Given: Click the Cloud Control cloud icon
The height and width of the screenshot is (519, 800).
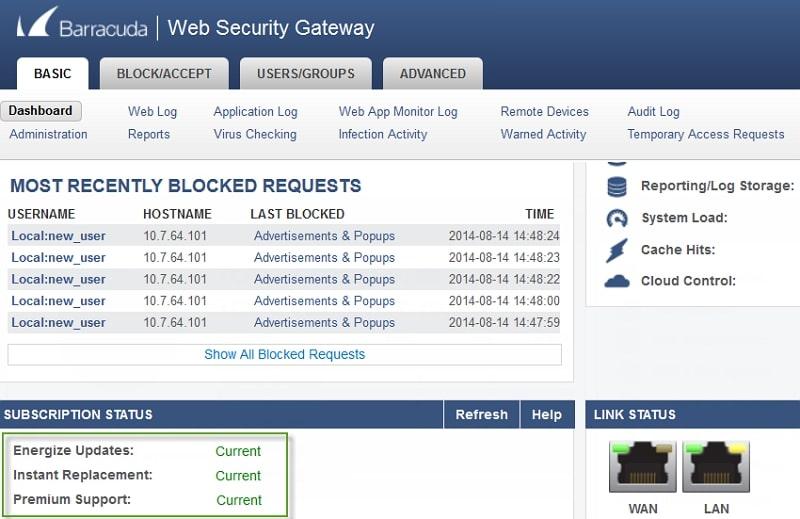Looking at the screenshot, I should click(617, 282).
